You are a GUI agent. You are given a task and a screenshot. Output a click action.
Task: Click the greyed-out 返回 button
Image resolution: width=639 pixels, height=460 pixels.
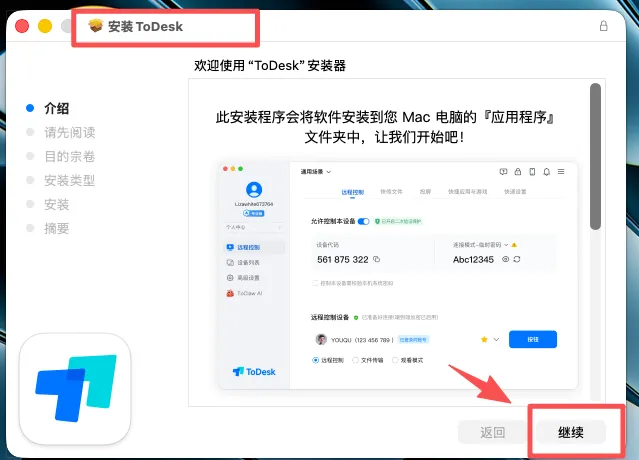pos(492,432)
